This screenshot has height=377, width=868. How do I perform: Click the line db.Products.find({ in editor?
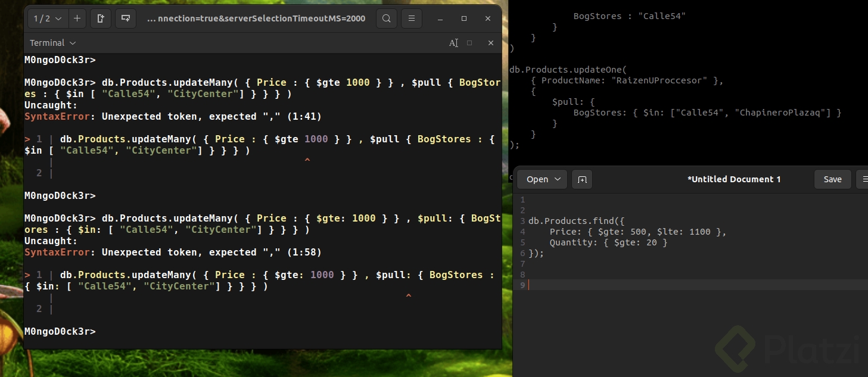(x=576, y=221)
